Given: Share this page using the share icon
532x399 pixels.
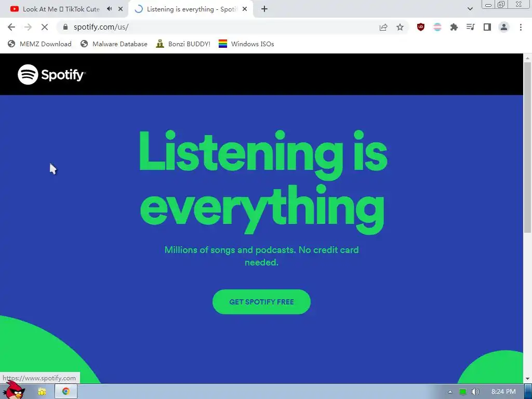Looking at the screenshot, I should (383, 27).
